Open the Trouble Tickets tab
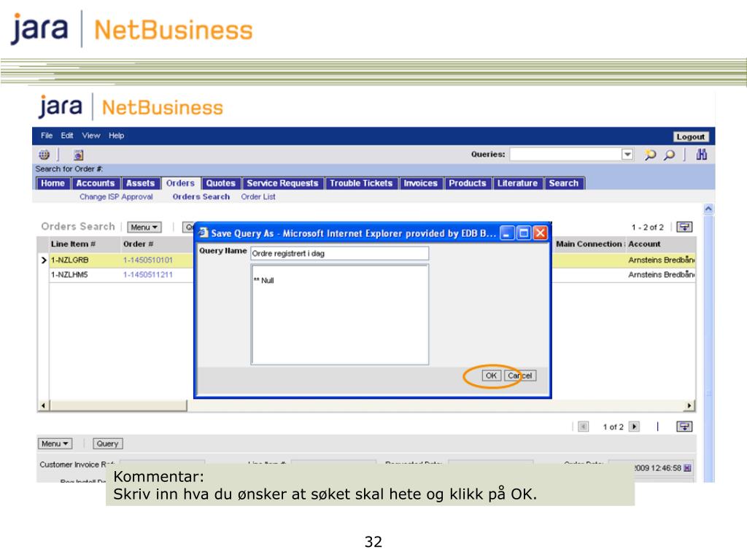Screen dimensions: 747x560 pos(361,183)
